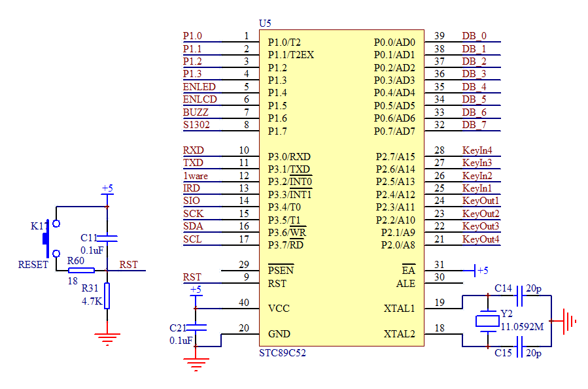Click resistor R31 symbol

pyautogui.click(x=107, y=296)
